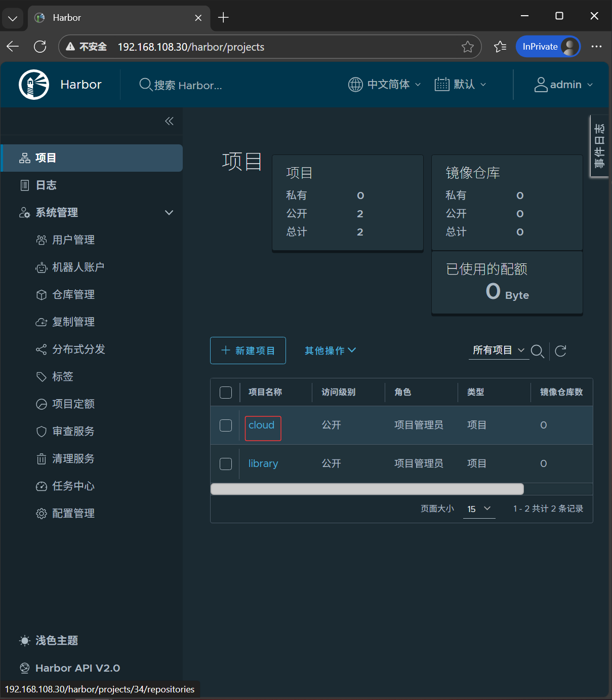Check the library project row checkbox
612x700 pixels.
[x=226, y=464]
